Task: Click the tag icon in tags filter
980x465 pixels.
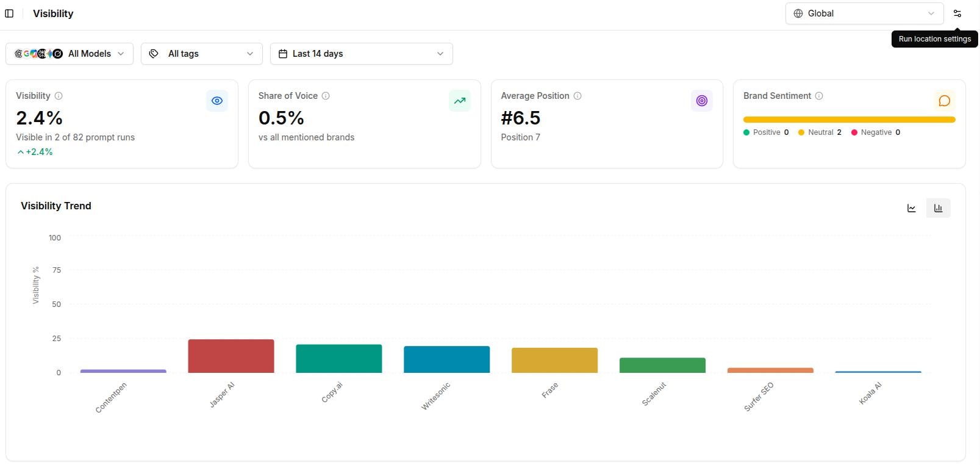Action: pos(154,54)
